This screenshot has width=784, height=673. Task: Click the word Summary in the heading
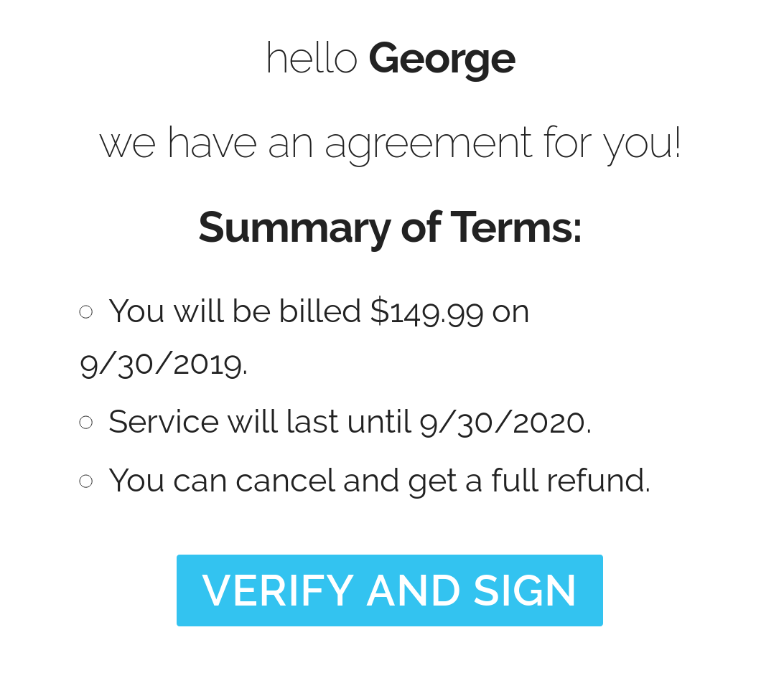pos(294,228)
